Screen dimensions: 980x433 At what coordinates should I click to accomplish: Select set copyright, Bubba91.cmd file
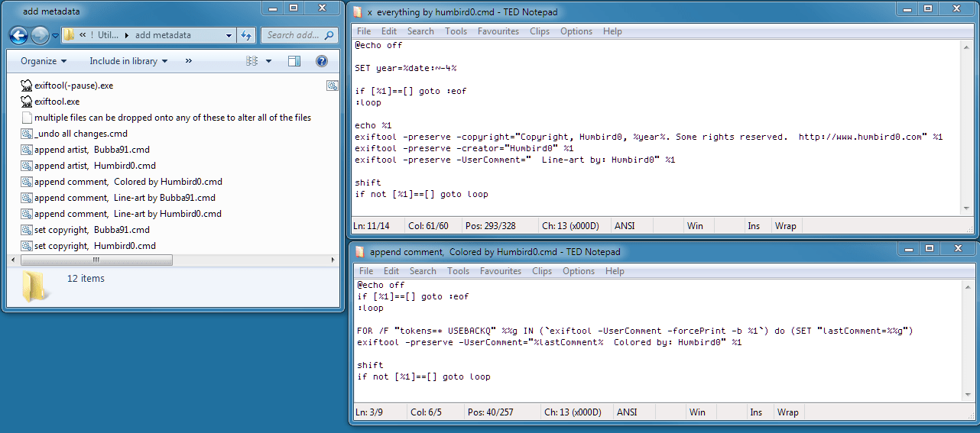(92, 230)
